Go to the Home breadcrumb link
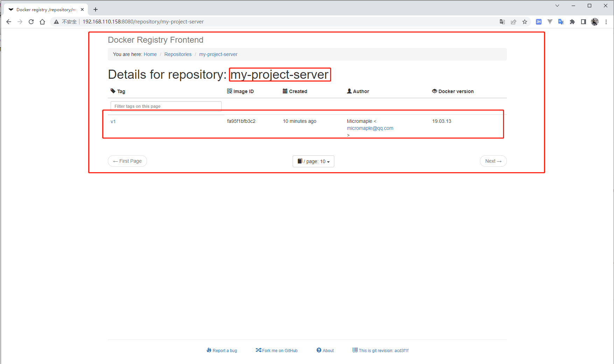The image size is (614, 364). pyautogui.click(x=150, y=54)
